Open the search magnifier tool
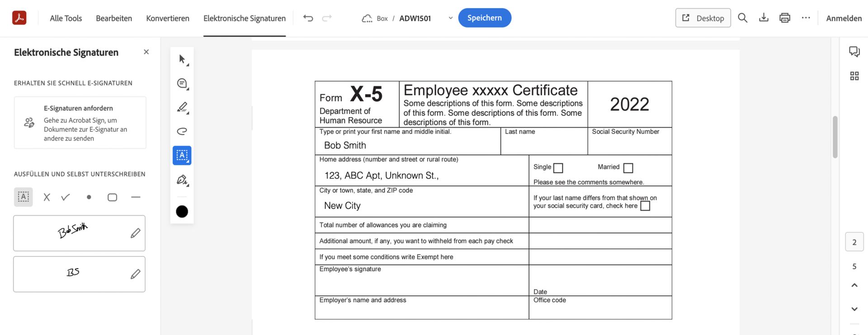This screenshot has width=868, height=335. click(742, 18)
